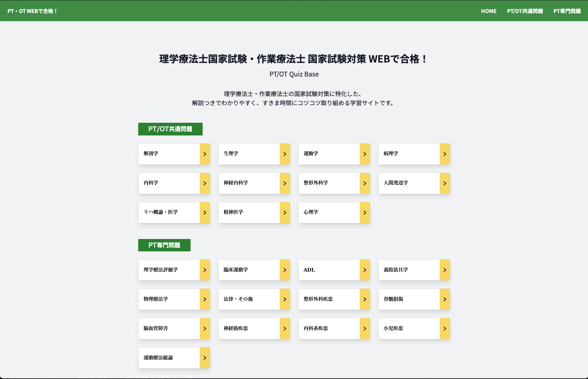Go to the 義肢装具学 category
Screen dimensions: 588x379
pos(414,270)
